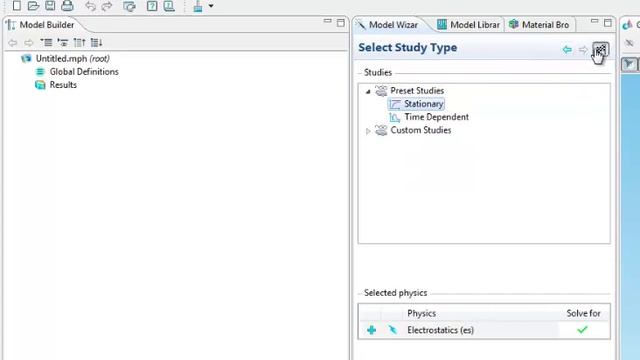Screen dimensions: 640x360
Task: Select the Stationary study
Action: pyautogui.click(x=424, y=104)
